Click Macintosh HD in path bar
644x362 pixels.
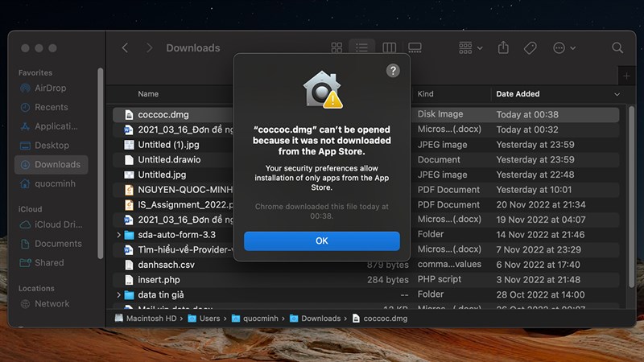point(146,319)
